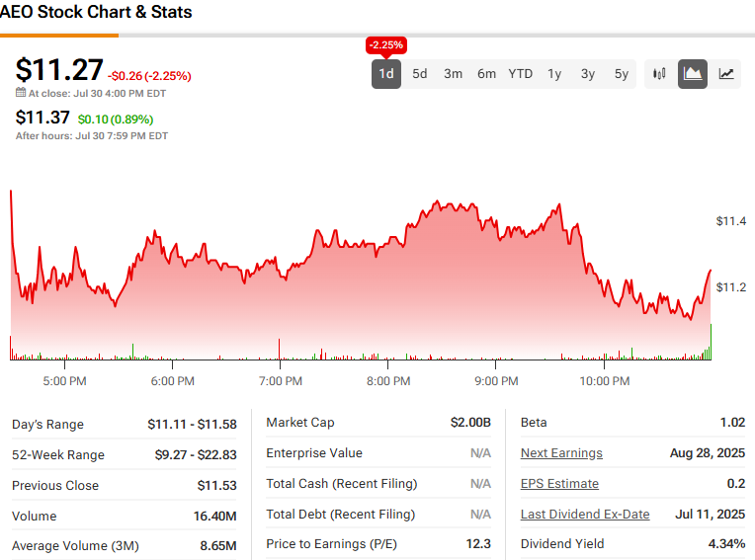Image resolution: width=755 pixels, height=560 pixels.
Task: Open the Next Earnings link
Action: tap(561, 453)
